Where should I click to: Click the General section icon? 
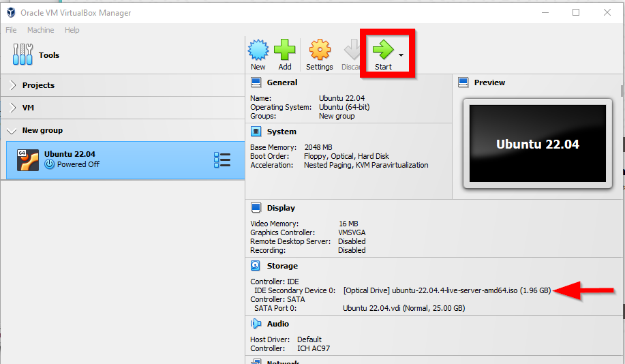tap(256, 82)
